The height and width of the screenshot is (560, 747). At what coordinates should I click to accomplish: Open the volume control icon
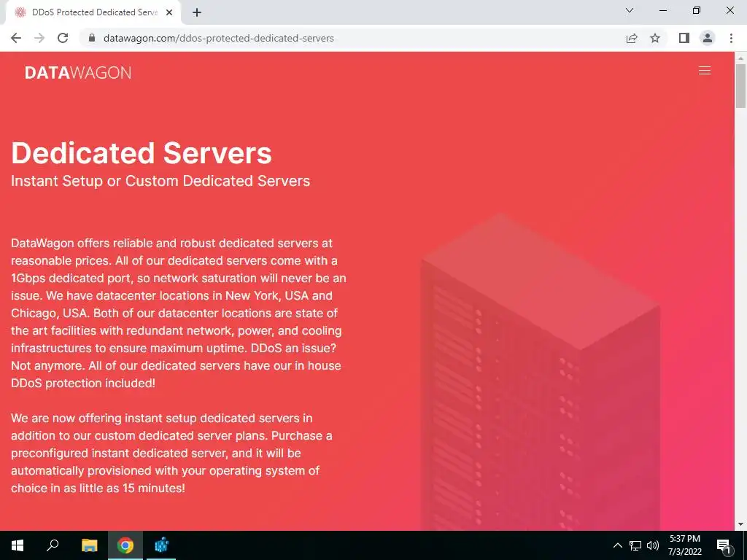coord(653,545)
